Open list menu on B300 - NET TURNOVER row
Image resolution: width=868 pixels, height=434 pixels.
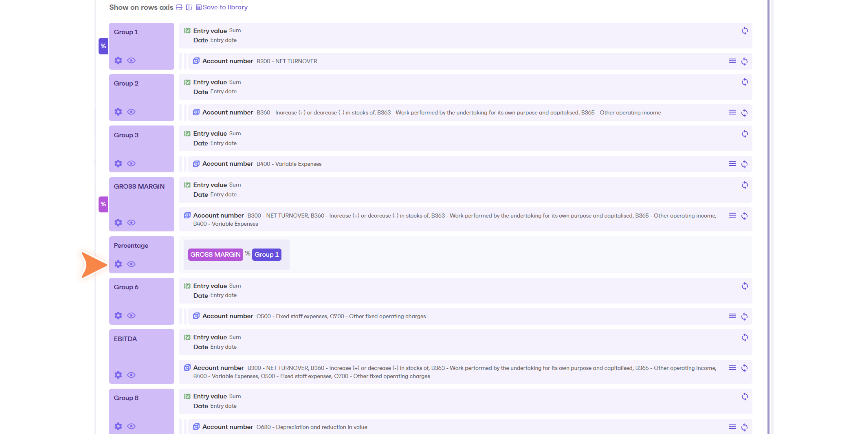[x=733, y=61]
